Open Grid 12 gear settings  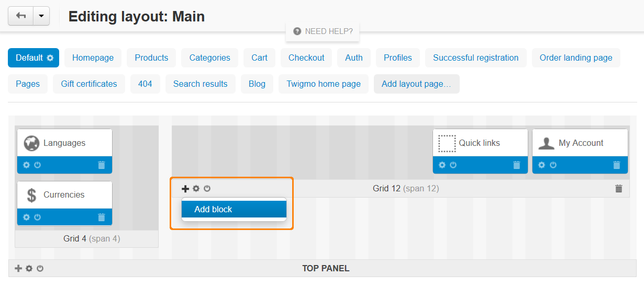click(196, 189)
